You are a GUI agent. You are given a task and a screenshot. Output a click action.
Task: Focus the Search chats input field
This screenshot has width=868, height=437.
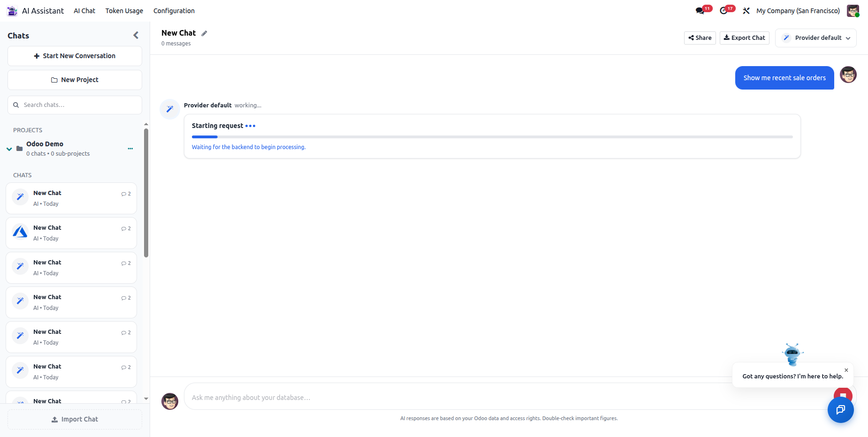(x=75, y=105)
